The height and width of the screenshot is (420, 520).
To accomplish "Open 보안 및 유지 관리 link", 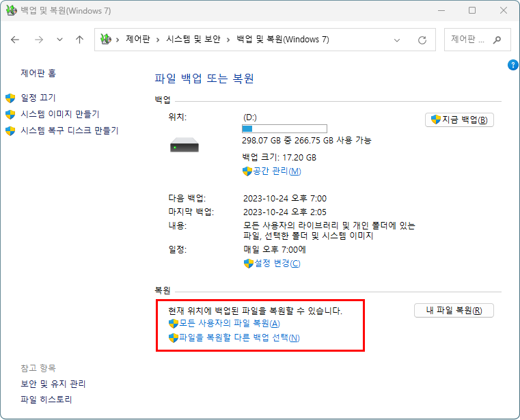I will pyautogui.click(x=53, y=384).
